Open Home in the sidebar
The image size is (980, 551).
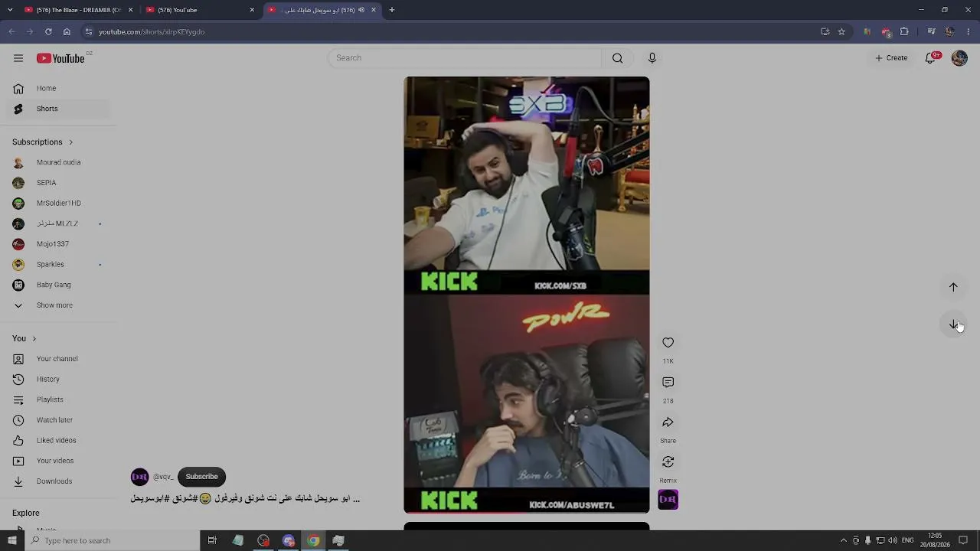58,88
